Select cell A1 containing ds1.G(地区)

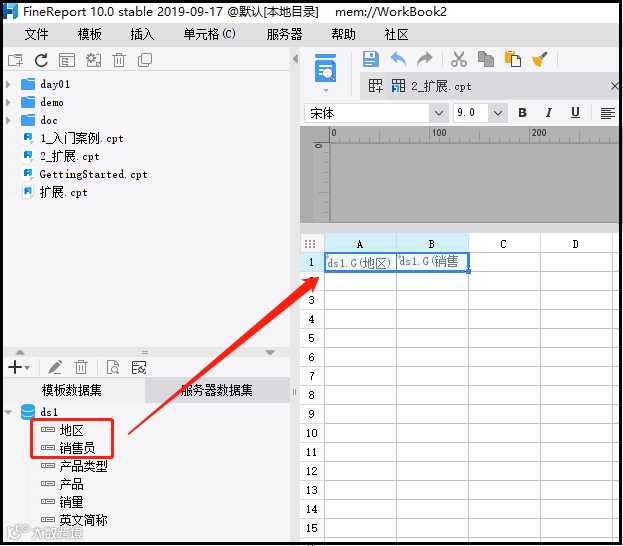coord(360,262)
